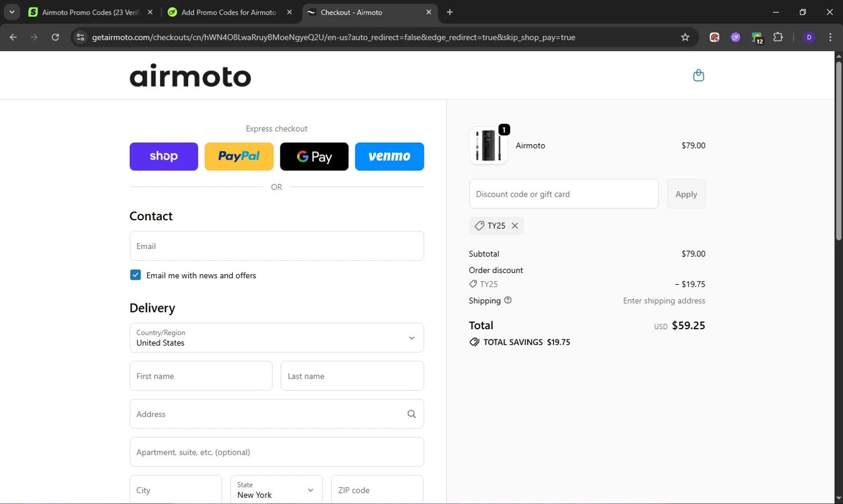Open the tab search dropdown arrow

12,12
